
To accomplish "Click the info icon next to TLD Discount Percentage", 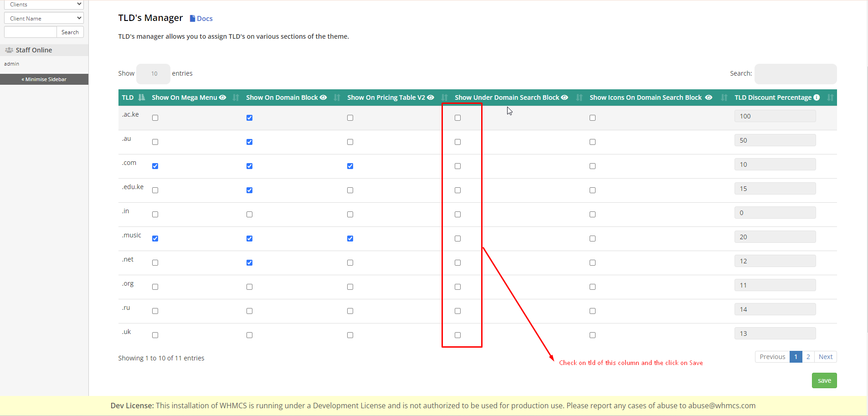I will pos(817,98).
